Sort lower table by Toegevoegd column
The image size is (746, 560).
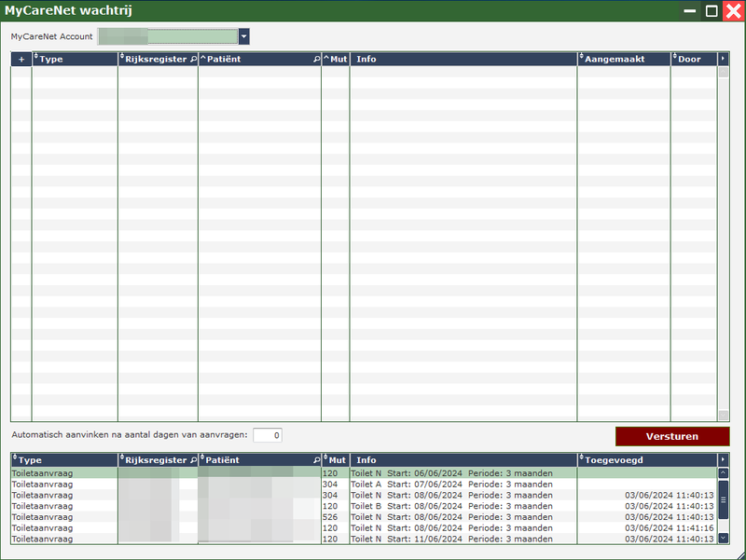647,460
